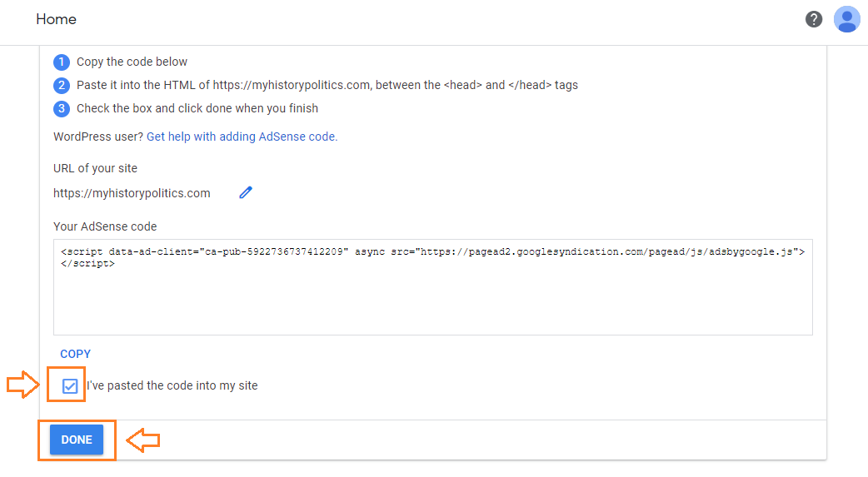Click the orange arrow pointing to checkbox
Screen dimensions: 868x477
tap(22, 384)
